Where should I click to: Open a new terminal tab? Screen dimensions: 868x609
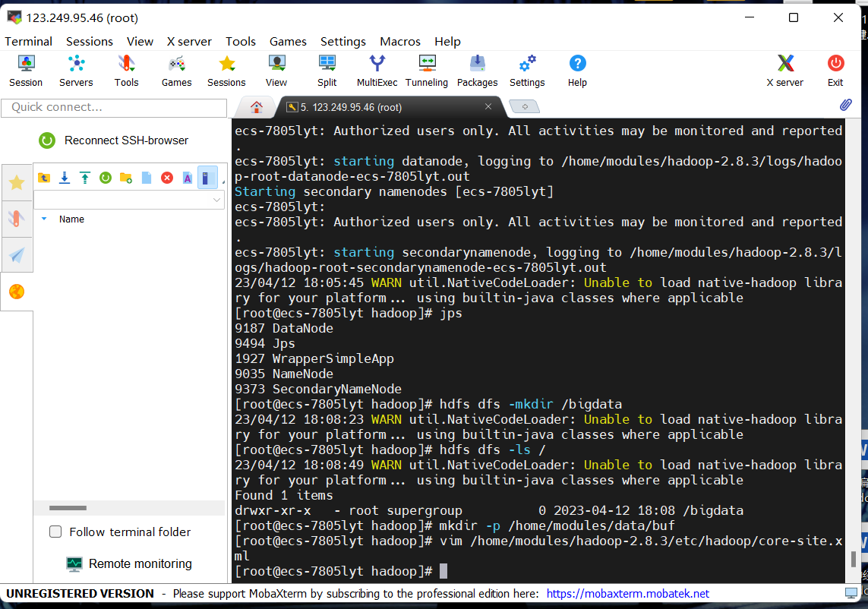tap(524, 107)
